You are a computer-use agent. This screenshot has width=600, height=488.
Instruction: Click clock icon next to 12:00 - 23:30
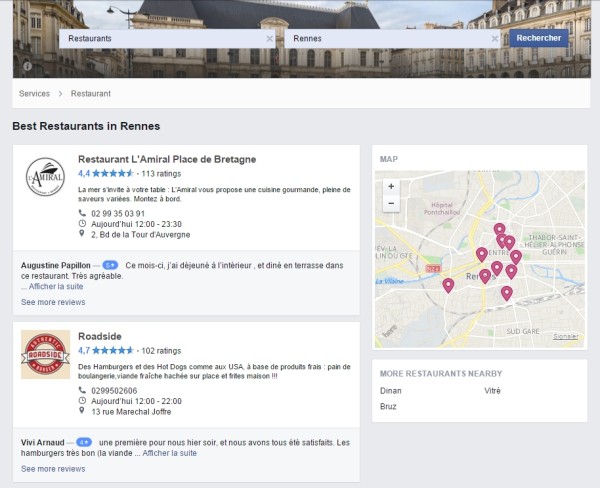[82, 224]
